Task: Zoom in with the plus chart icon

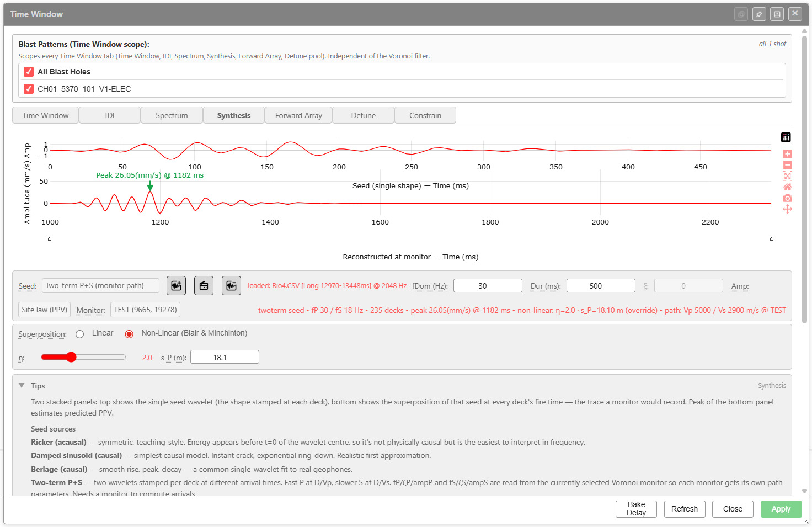Action: pos(787,154)
